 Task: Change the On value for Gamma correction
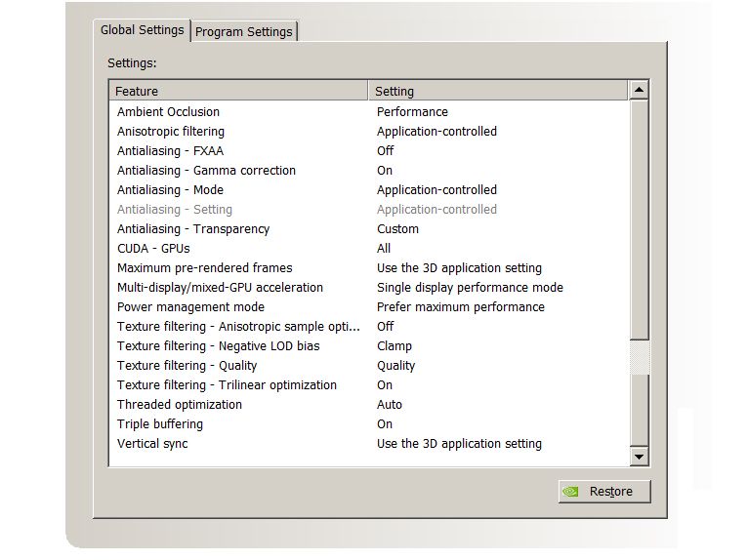tap(385, 171)
